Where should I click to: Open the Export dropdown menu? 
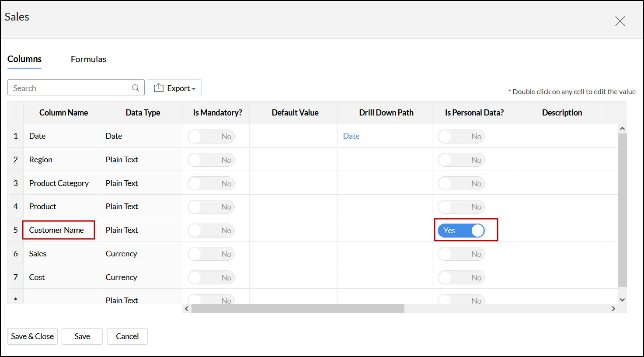click(x=174, y=88)
